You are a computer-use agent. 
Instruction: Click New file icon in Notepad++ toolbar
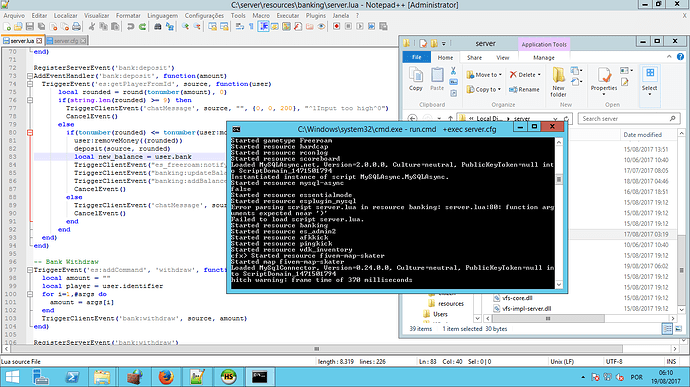(7, 27)
